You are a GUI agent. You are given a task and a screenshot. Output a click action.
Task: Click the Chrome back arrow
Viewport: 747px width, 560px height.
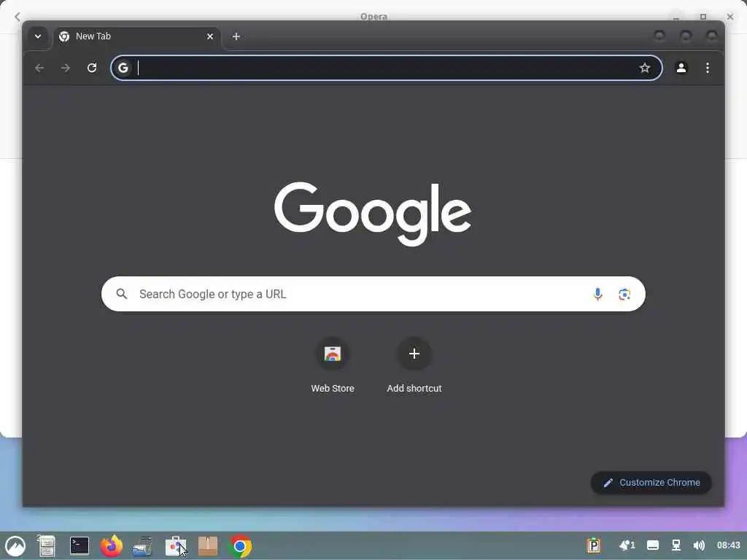coord(39,68)
